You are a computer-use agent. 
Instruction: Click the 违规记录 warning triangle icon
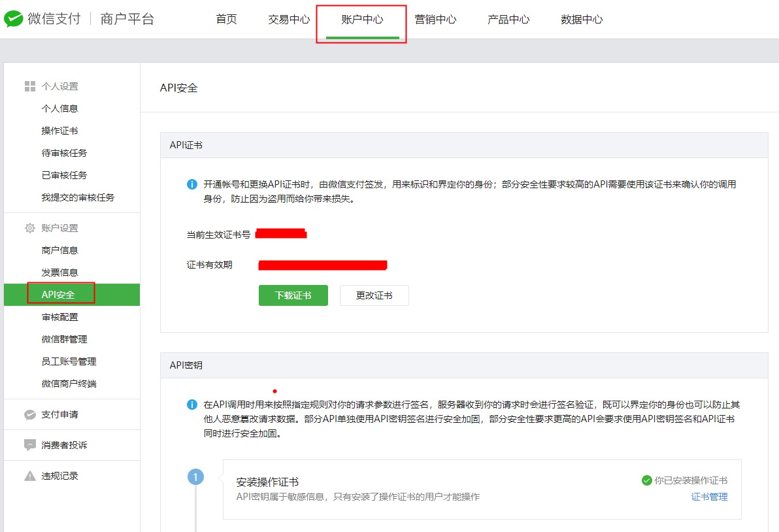point(30,476)
